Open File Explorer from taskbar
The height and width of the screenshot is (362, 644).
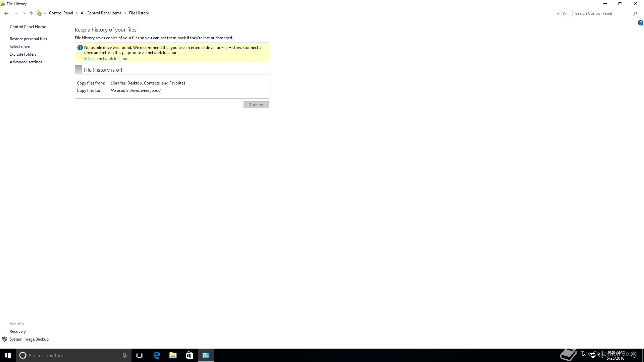point(173,355)
